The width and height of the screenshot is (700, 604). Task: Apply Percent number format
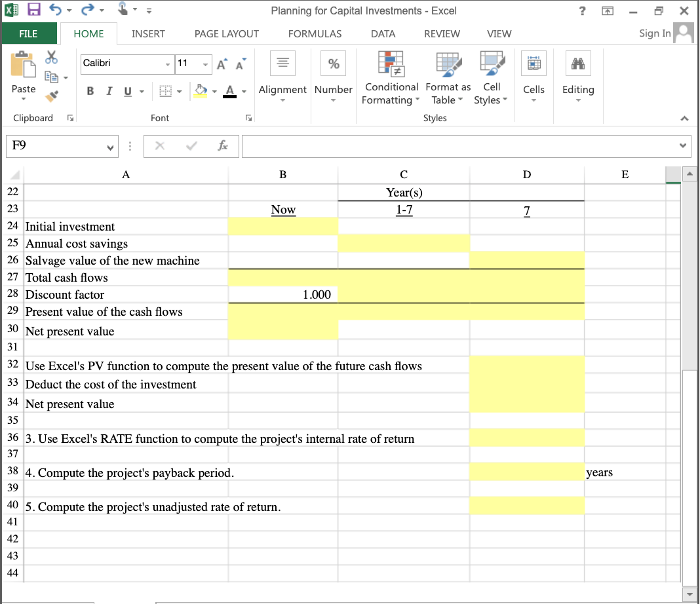point(333,64)
